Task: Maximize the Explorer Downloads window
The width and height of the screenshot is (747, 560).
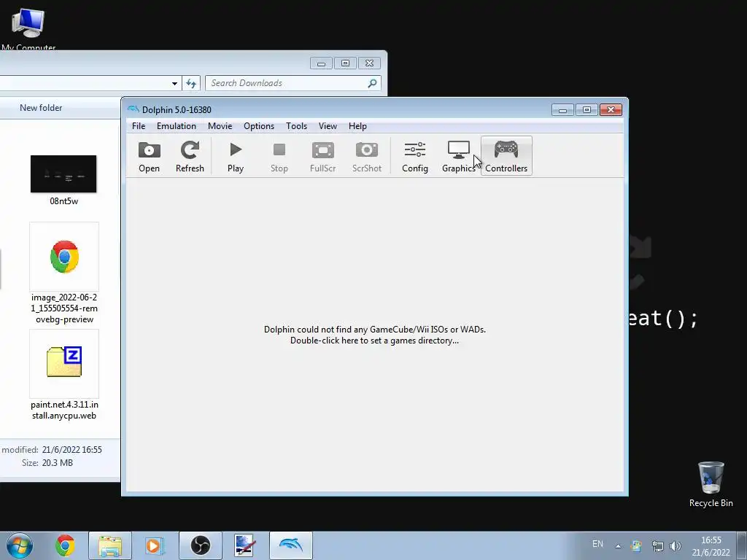Action: pyautogui.click(x=345, y=63)
